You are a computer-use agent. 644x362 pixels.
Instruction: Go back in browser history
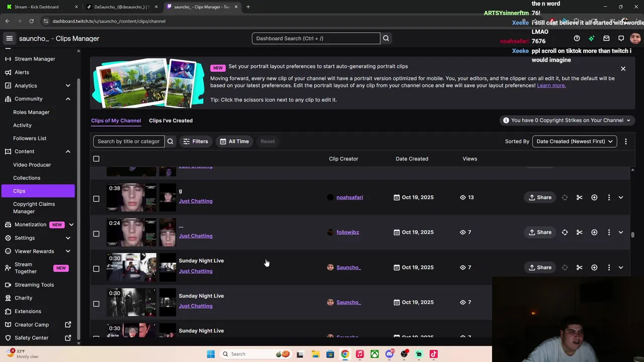pos(7,21)
